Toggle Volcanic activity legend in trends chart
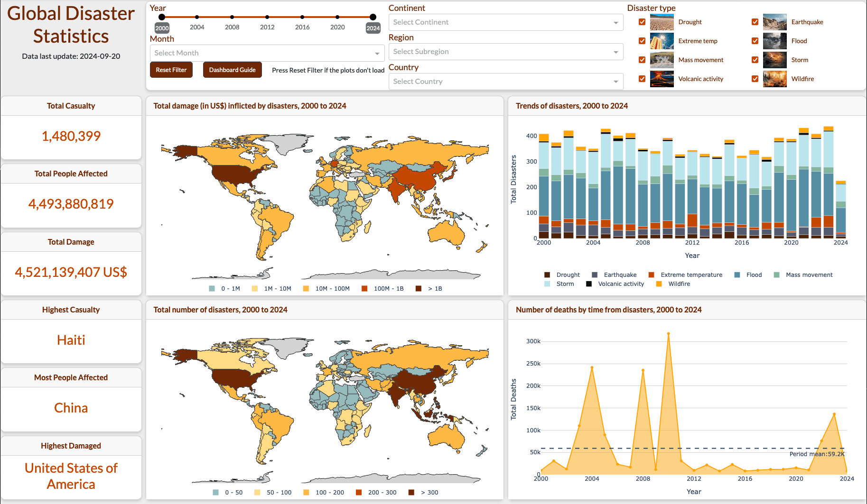This screenshot has height=504, width=867. coord(615,284)
